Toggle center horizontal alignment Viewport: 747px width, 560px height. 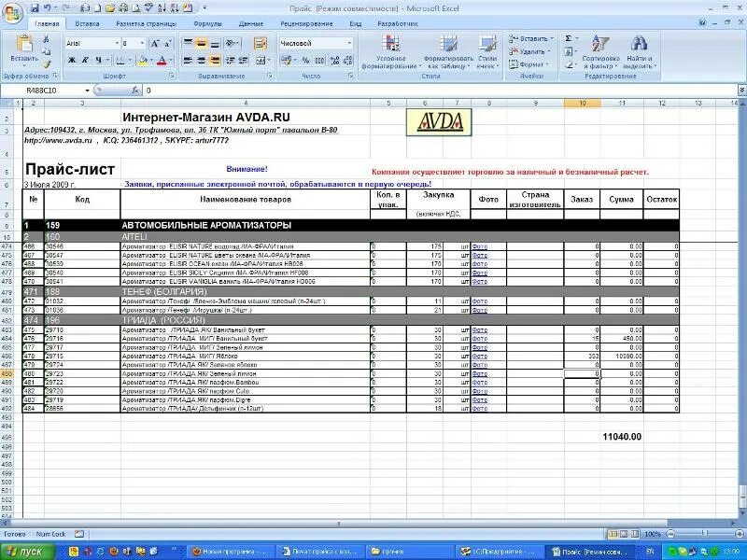(x=202, y=61)
